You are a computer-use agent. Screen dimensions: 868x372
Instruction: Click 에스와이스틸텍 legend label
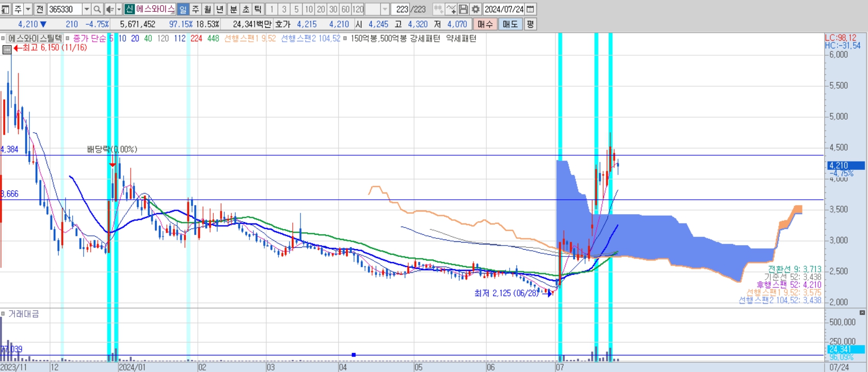coord(35,38)
